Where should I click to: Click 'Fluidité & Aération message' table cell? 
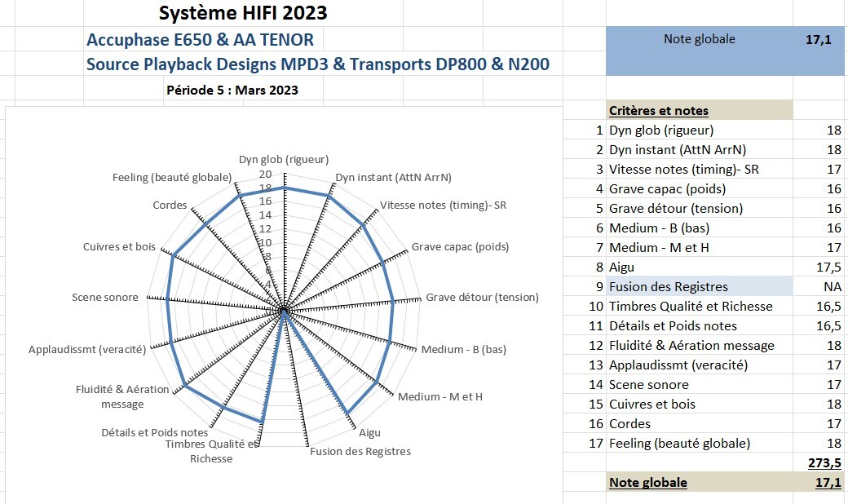(x=700, y=346)
